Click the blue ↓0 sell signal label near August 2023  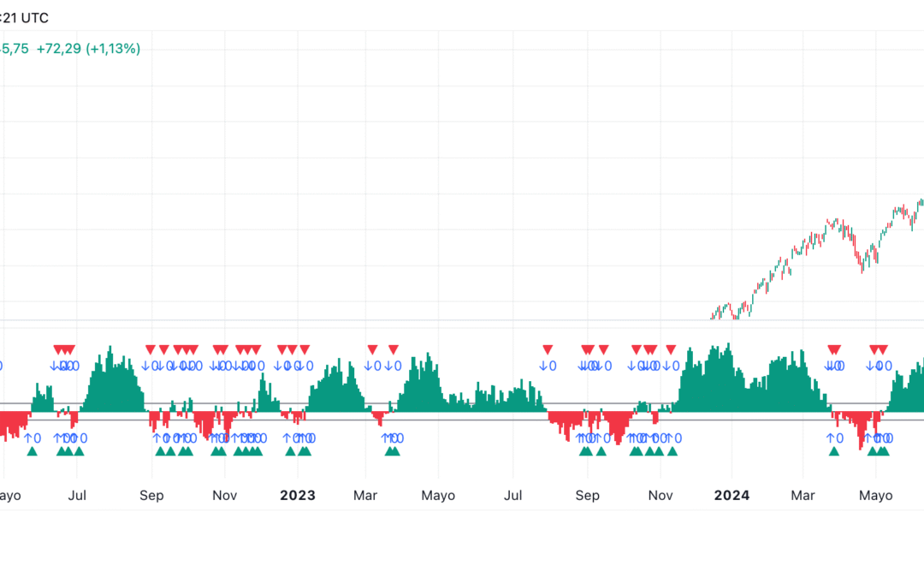pos(546,366)
